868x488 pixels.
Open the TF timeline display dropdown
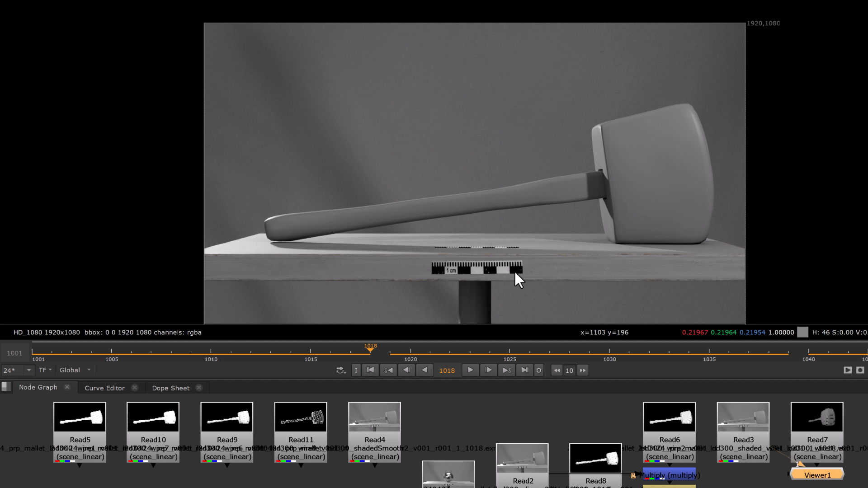point(45,370)
